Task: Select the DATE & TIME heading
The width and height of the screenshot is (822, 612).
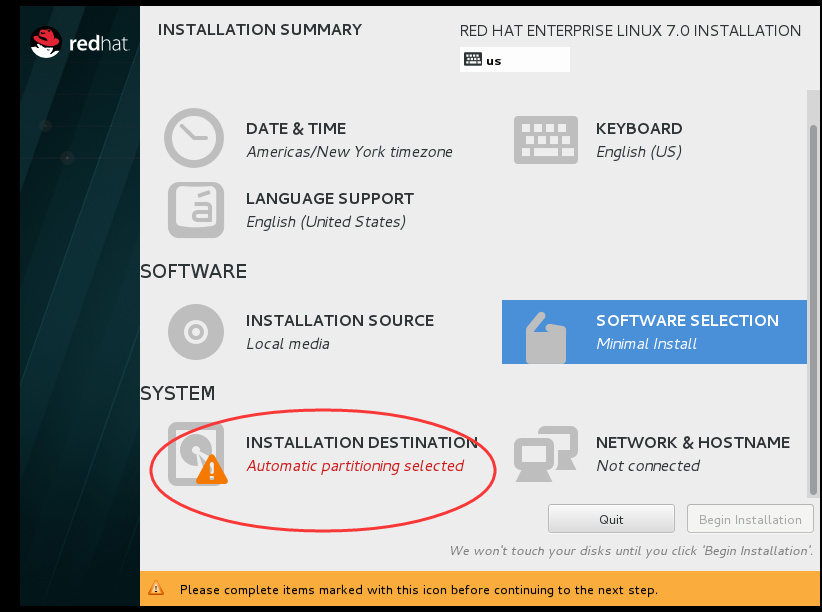Action: [296, 128]
